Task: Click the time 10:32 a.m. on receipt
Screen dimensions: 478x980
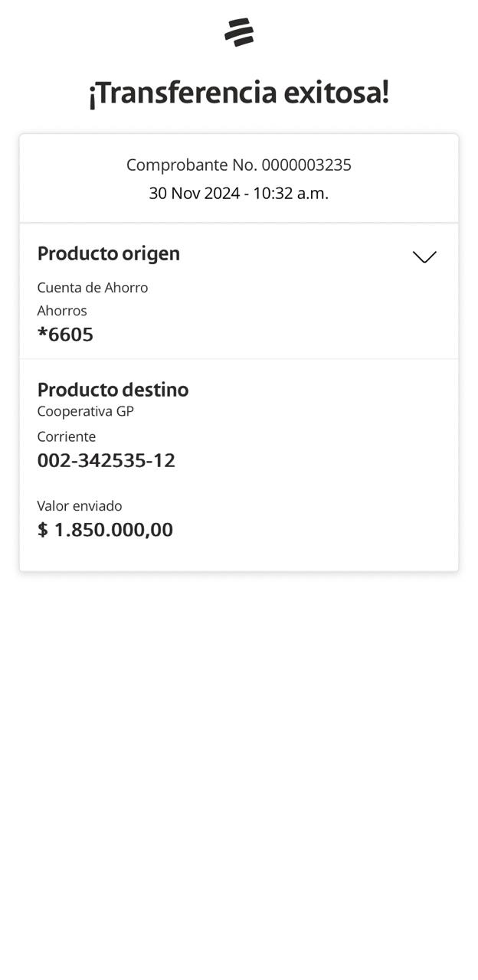Action: (291, 193)
